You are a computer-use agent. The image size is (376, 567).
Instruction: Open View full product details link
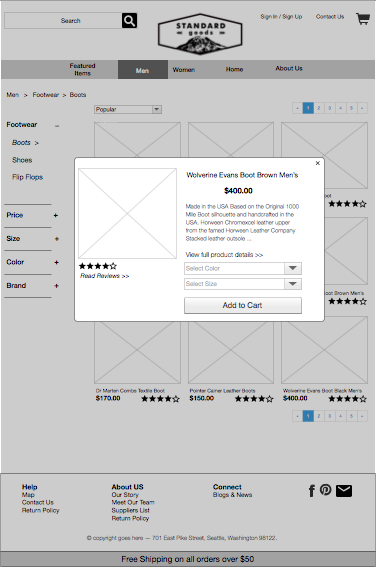224,255
